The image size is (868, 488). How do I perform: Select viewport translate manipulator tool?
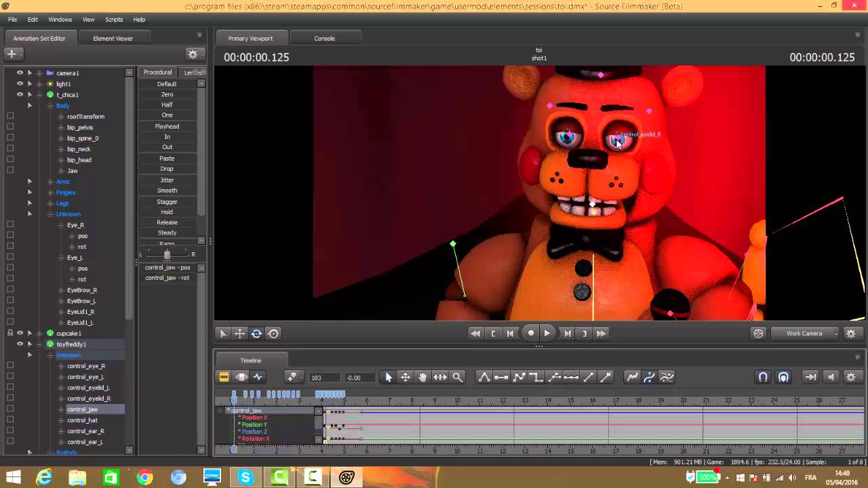click(x=239, y=333)
